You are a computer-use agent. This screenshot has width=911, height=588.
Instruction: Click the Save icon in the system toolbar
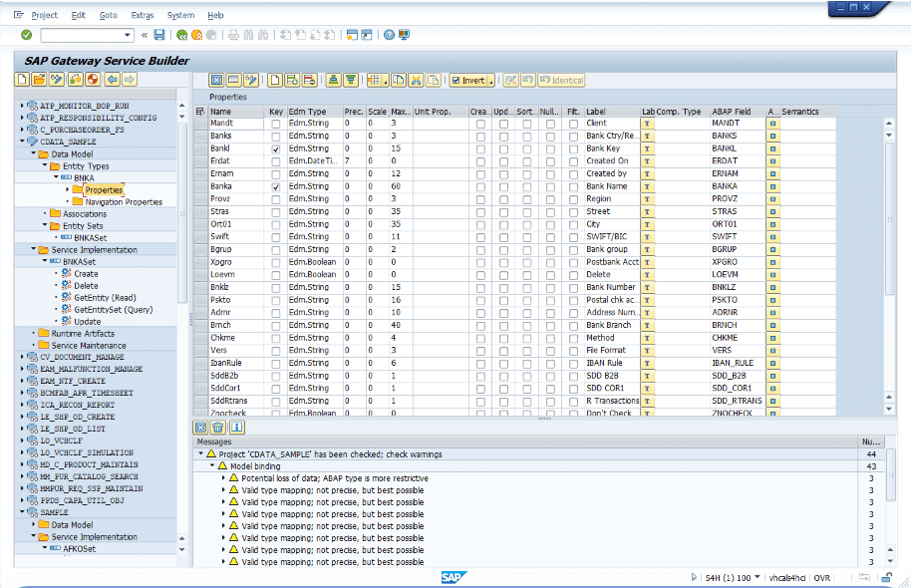[159, 35]
